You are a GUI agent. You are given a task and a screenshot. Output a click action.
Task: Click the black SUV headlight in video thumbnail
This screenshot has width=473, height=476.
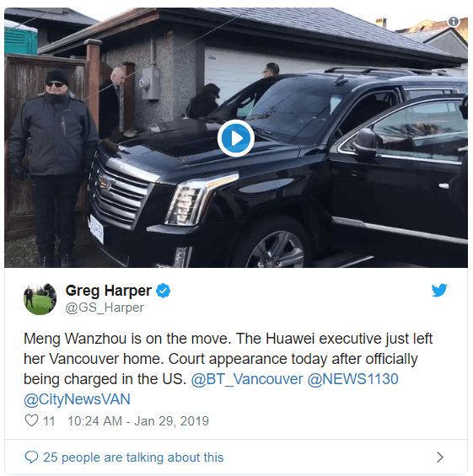tap(201, 199)
